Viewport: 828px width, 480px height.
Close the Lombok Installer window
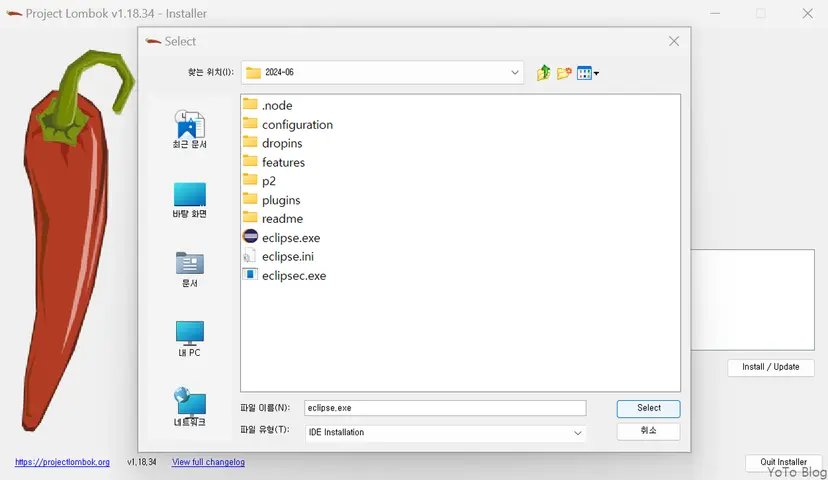[807, 13]
